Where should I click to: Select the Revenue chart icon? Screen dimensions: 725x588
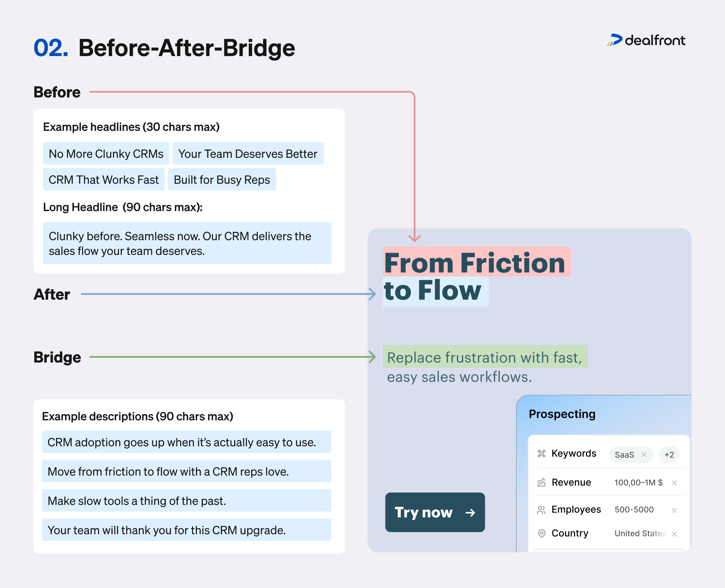click(x=542, y=482)
